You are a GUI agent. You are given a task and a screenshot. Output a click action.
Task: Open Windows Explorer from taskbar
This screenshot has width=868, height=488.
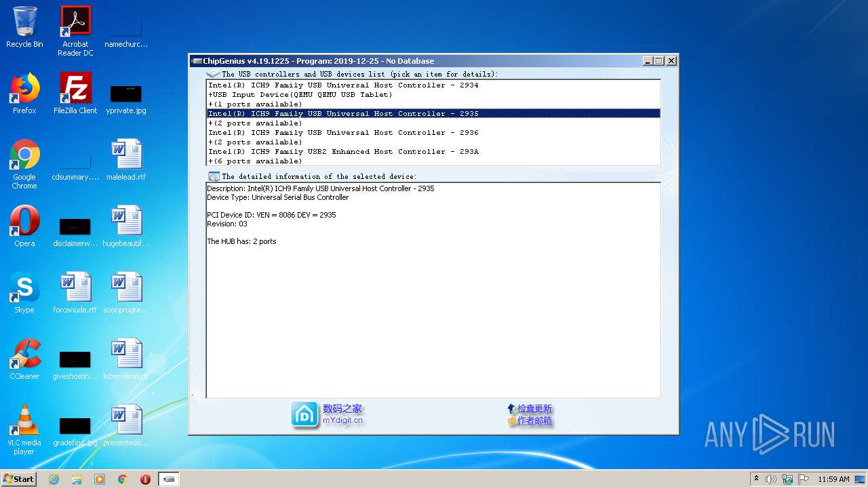77,479
